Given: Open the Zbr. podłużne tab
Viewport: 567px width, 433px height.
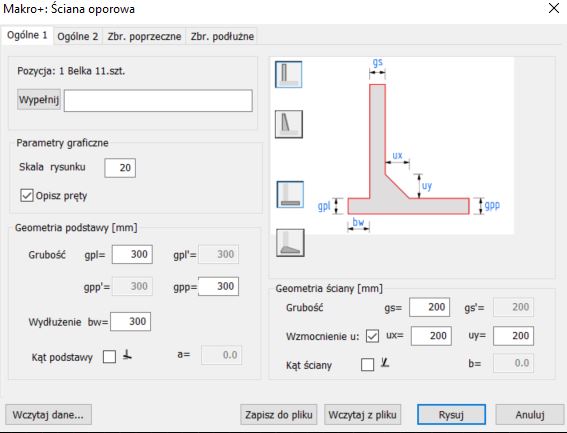Looking at the screenshot, I should [x=222, y=36].
